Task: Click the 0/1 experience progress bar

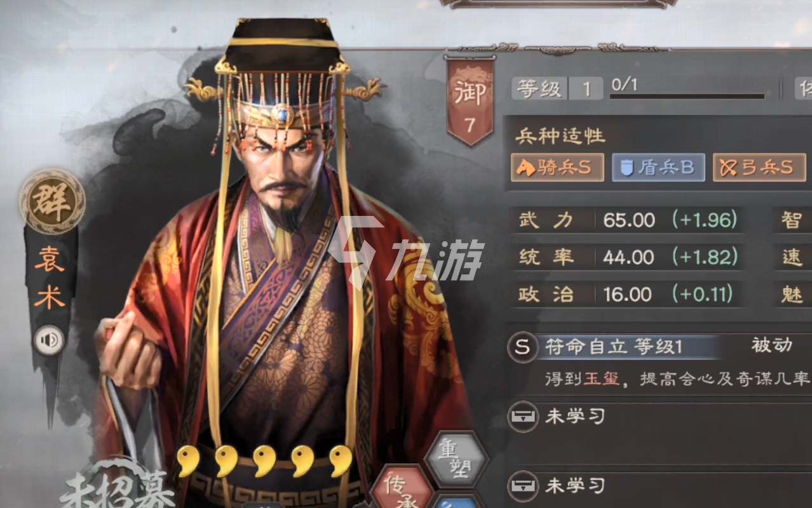Action: point(687,97)
